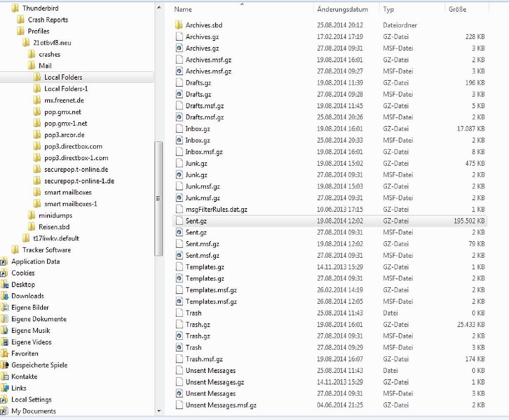The height and width of the screenshot is (420, 509).
Task: Open the securepop.t-online.de folder
Action: point(76,169)
